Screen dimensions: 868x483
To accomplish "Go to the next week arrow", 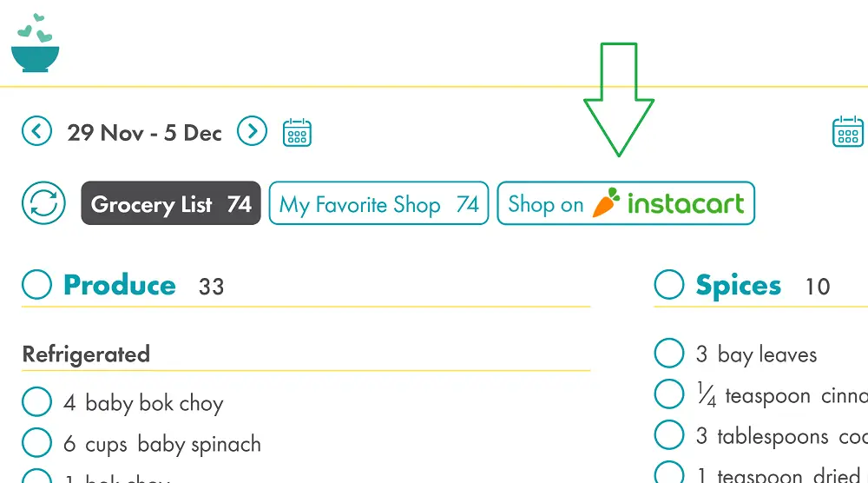I will pyautogui.click(x=252, y=131).
